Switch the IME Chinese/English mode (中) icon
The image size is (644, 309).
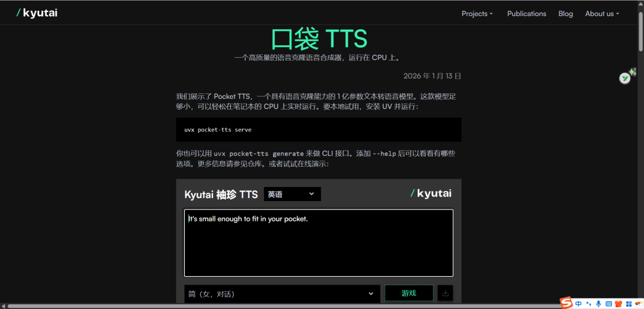click(578, 304)
